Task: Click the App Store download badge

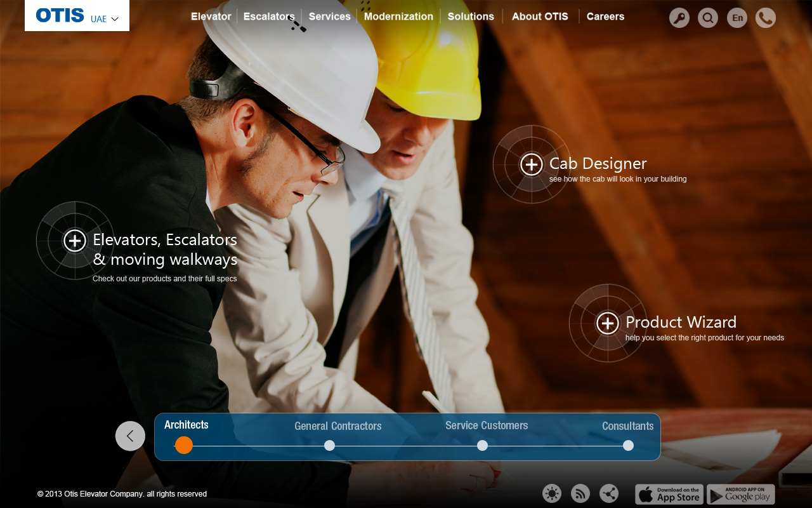Action: pyautogui.click(x=669, y=495)
